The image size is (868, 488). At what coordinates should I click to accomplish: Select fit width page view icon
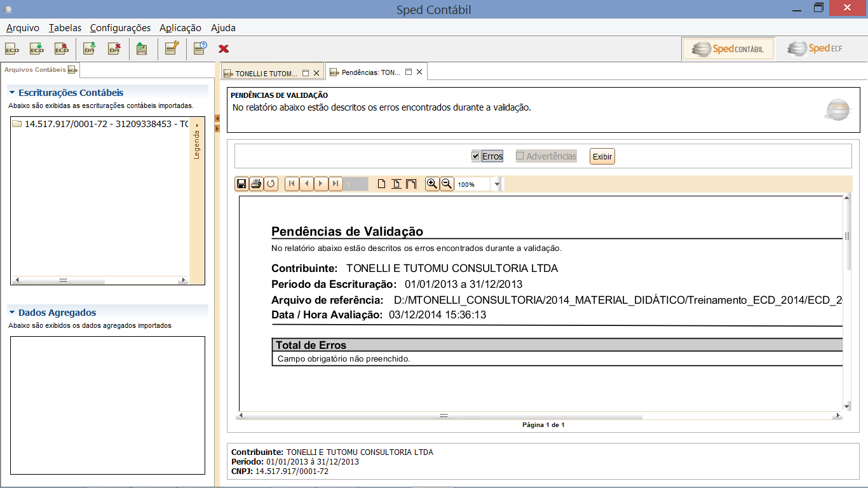(x=410, y=184)
